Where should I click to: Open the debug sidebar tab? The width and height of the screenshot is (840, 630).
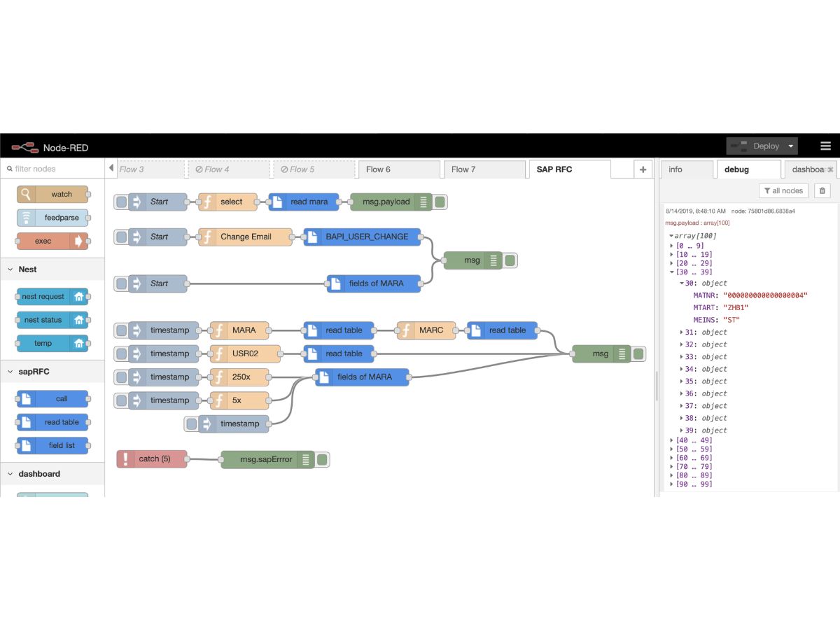pyautogui.click(x=748, y=169)
